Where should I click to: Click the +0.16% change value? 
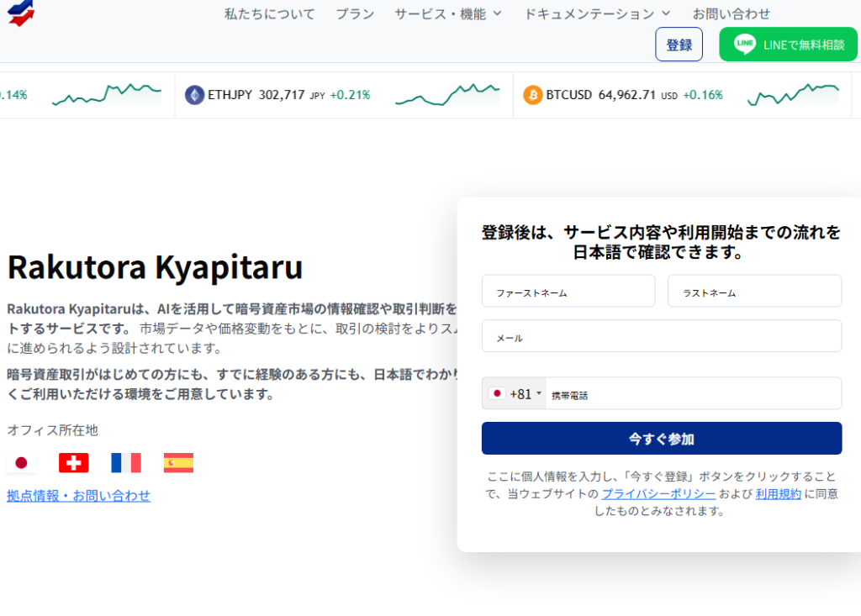click(703, 95)
